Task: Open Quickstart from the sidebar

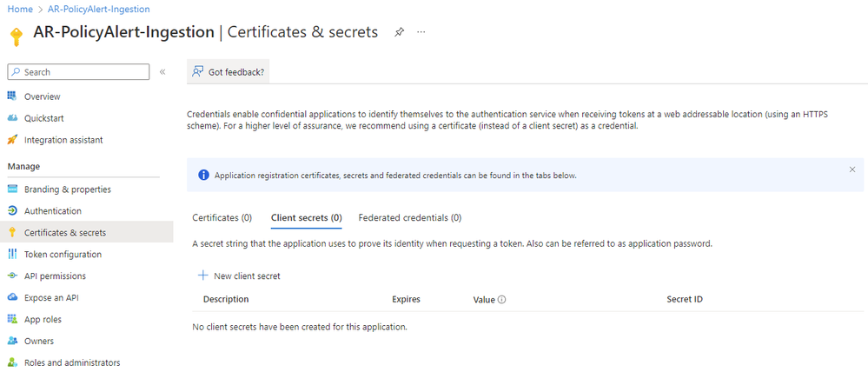Action: coord(42,118)
